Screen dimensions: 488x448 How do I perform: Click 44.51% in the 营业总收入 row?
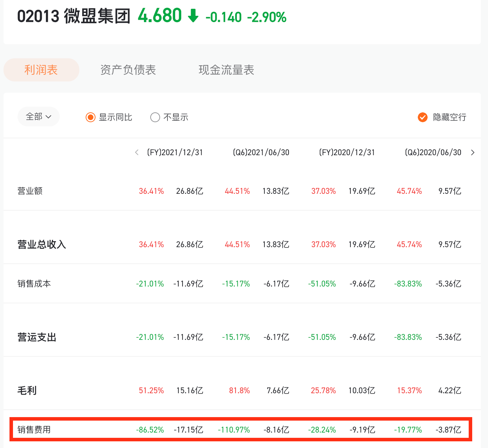[x=237, y=244]
